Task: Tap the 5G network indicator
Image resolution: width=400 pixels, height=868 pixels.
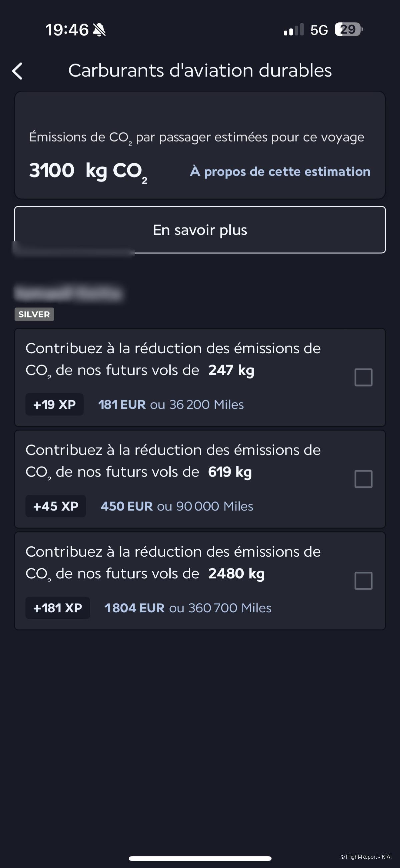Action: click(x=319, y=30)
